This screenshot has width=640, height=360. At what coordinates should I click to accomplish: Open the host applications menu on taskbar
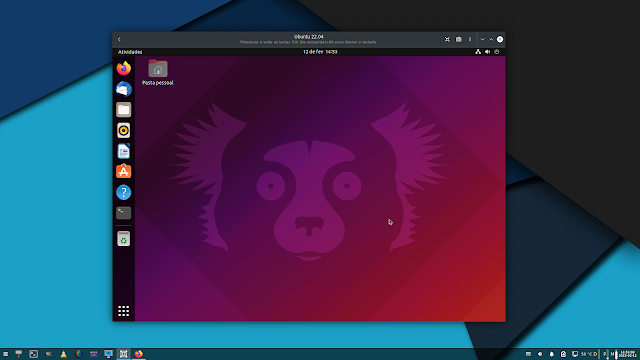coord(6,354)
